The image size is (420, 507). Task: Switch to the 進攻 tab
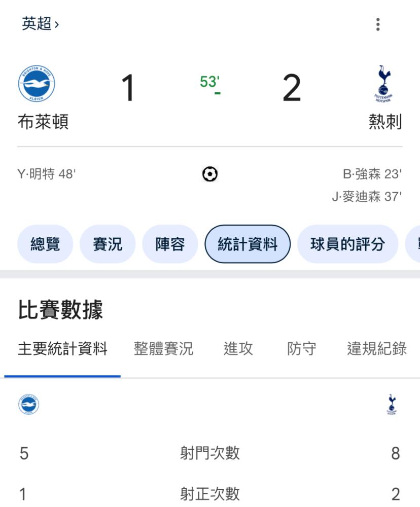pos(238,349)
